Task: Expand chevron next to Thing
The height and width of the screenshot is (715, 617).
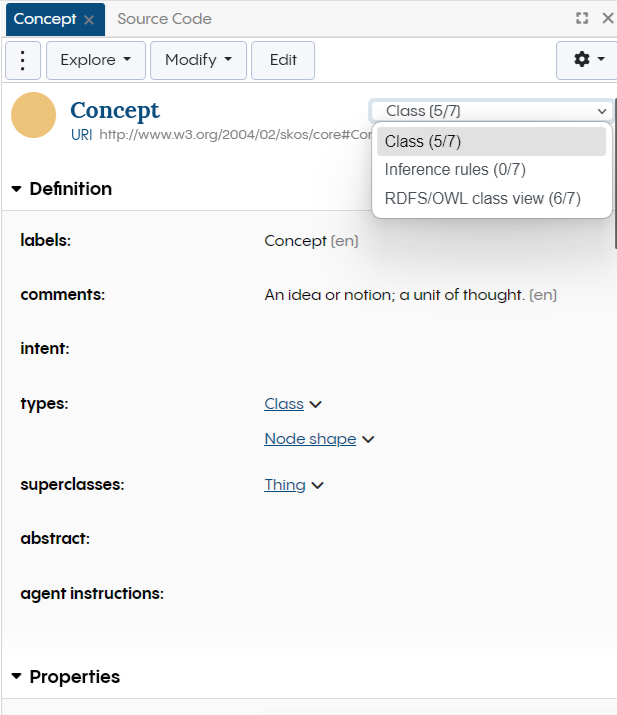Action: 317,486
